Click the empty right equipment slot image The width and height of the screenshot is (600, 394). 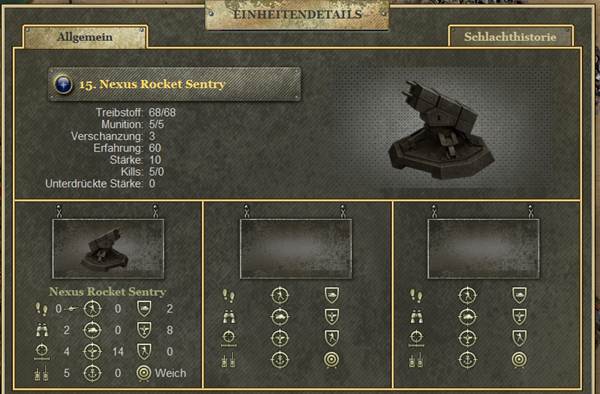click(483, 249)
